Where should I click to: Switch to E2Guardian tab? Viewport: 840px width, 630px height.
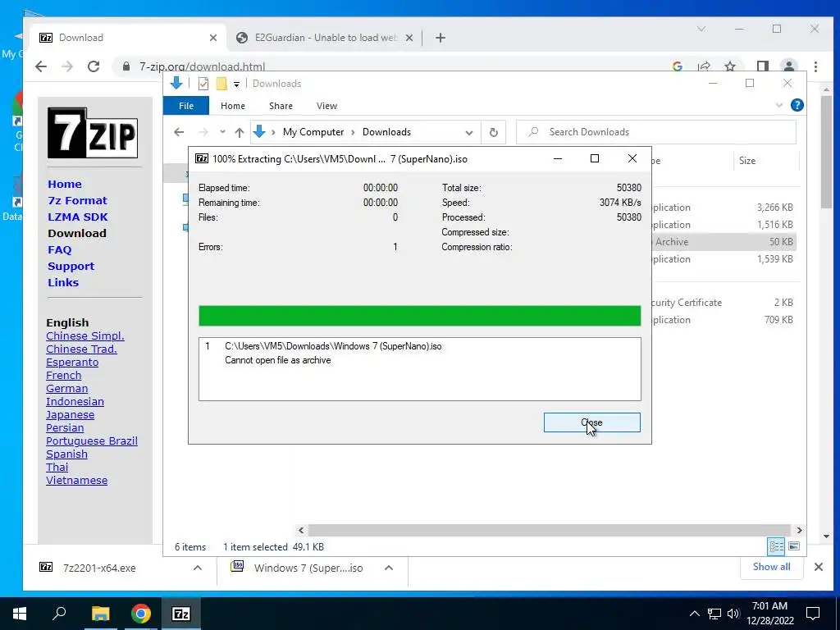pos(325,38)
